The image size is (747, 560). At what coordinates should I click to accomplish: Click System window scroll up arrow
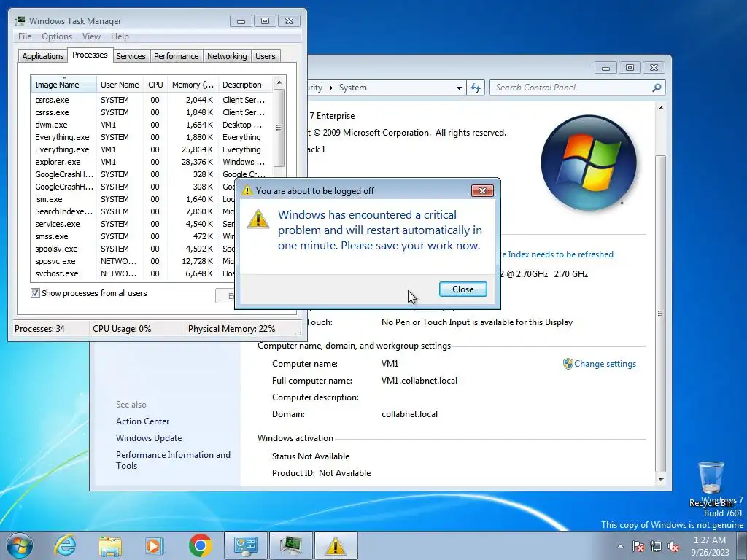pos(661,109)
